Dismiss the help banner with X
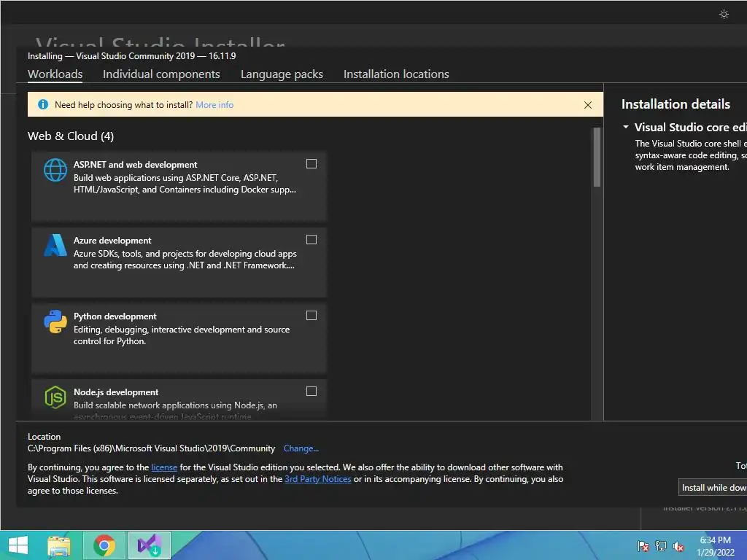This screenshot has height=560, width=747. coord(588,105)
